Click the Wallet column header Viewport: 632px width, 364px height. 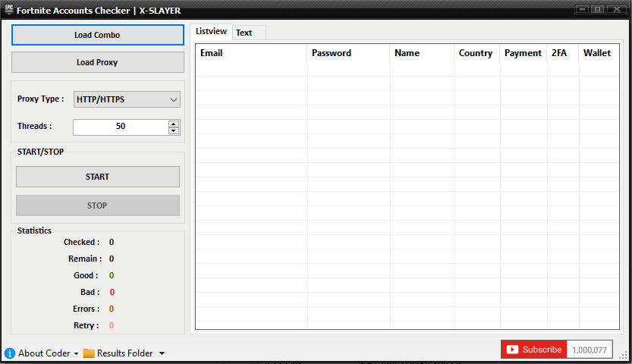(599, 53)
